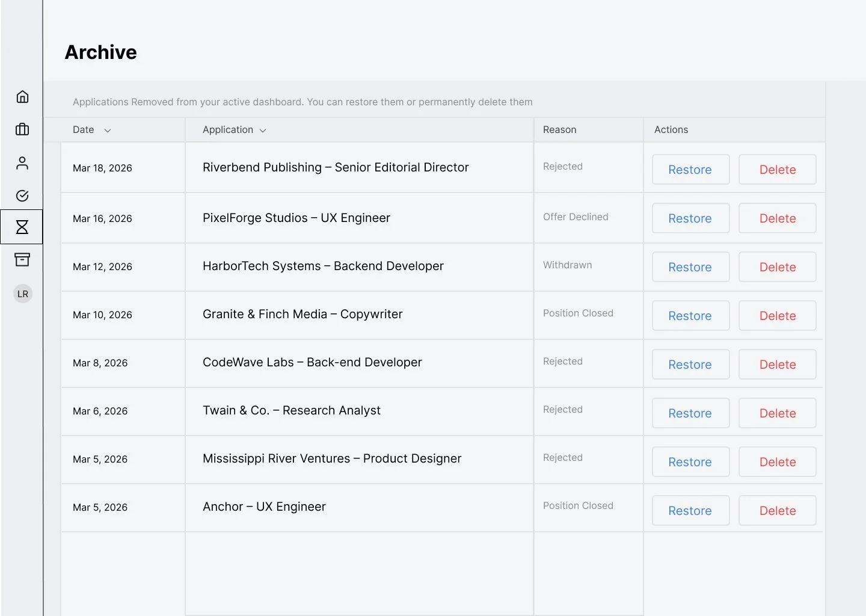The width and height of the screenshot is (866, 616).
Task: Sort by Application column chevron
Action: pos(263,131)
